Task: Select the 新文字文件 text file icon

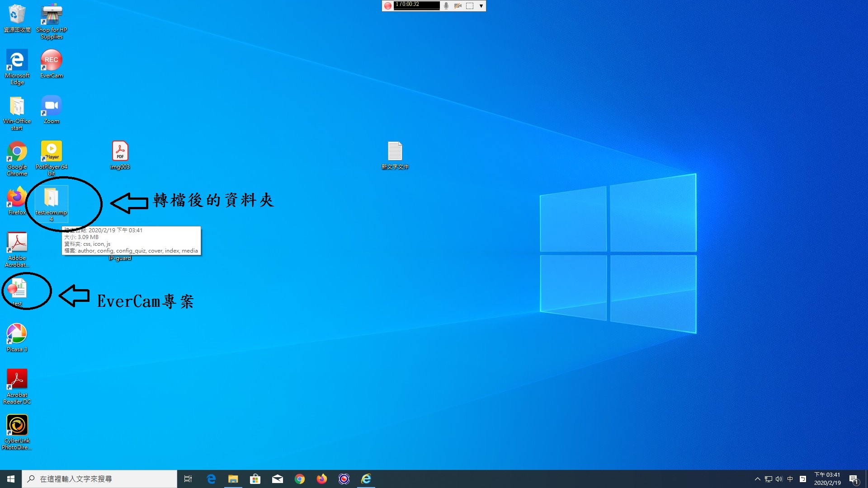Action: click(x=395, y=155)
